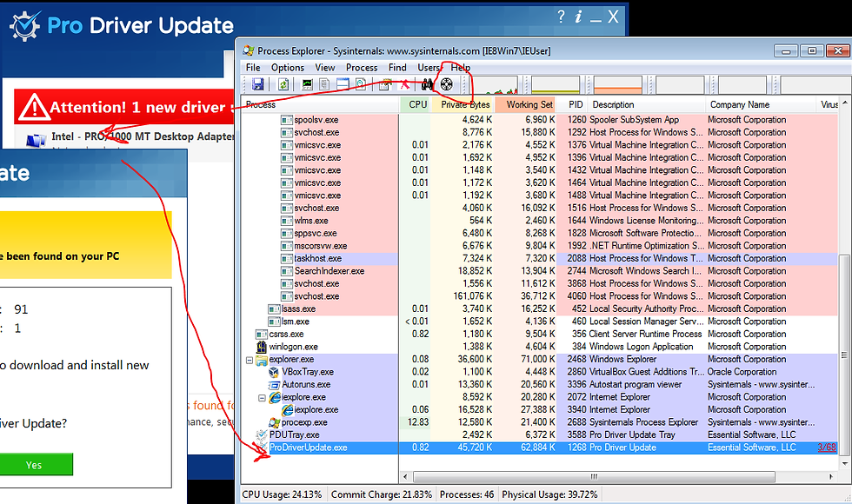Select the lsass.exe process row

[x=538, y=309]
